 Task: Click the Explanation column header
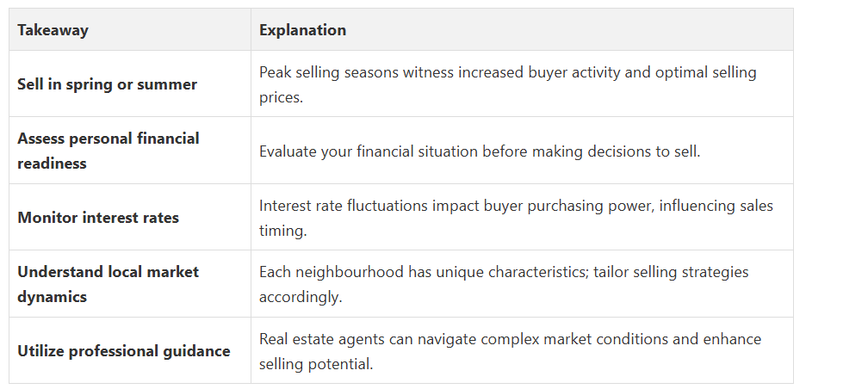pos(522,29)
